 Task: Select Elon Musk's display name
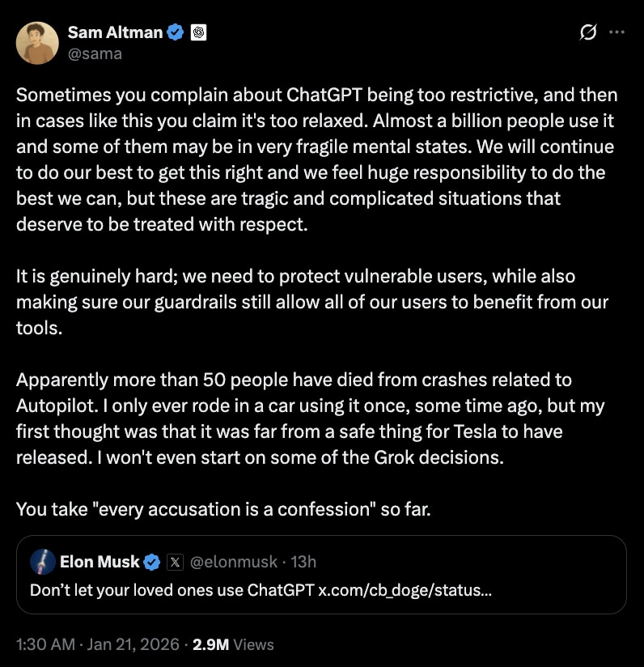coord(100,561)
